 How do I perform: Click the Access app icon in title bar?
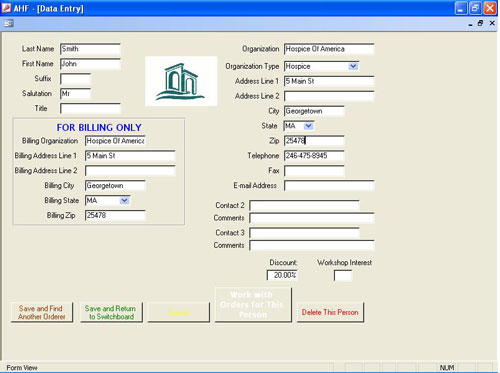(x=6, y=8)
